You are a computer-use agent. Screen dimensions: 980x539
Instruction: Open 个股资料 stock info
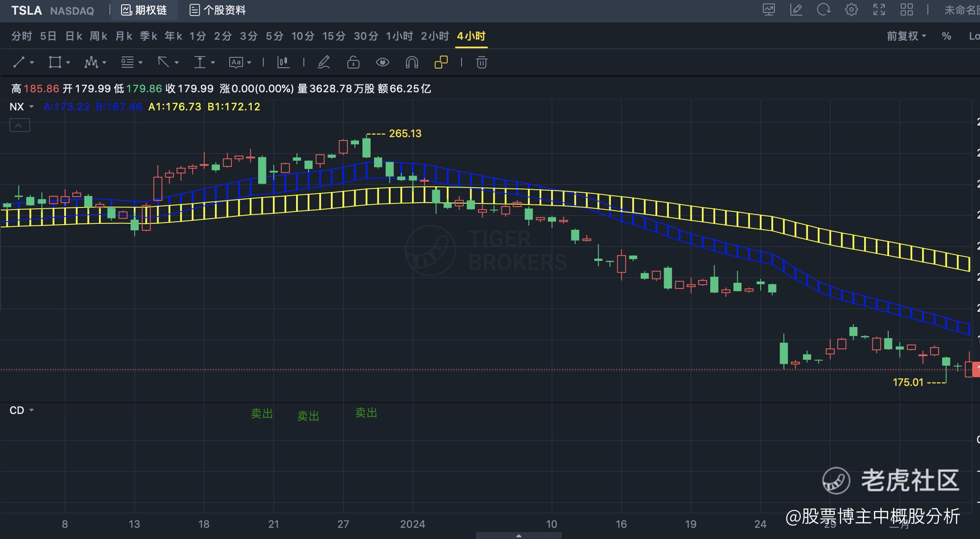pos(218,10)
